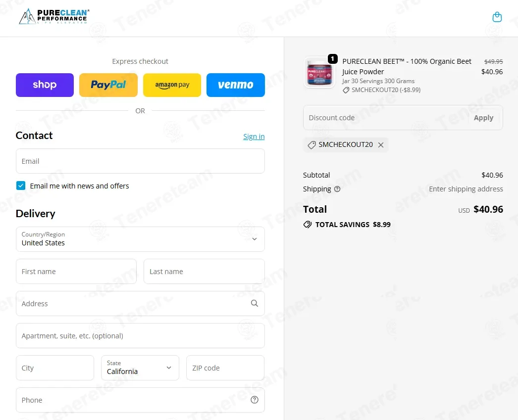Click 'Enter shipping address' text
This screenshot has height=420, width=518.
point(466,189)
